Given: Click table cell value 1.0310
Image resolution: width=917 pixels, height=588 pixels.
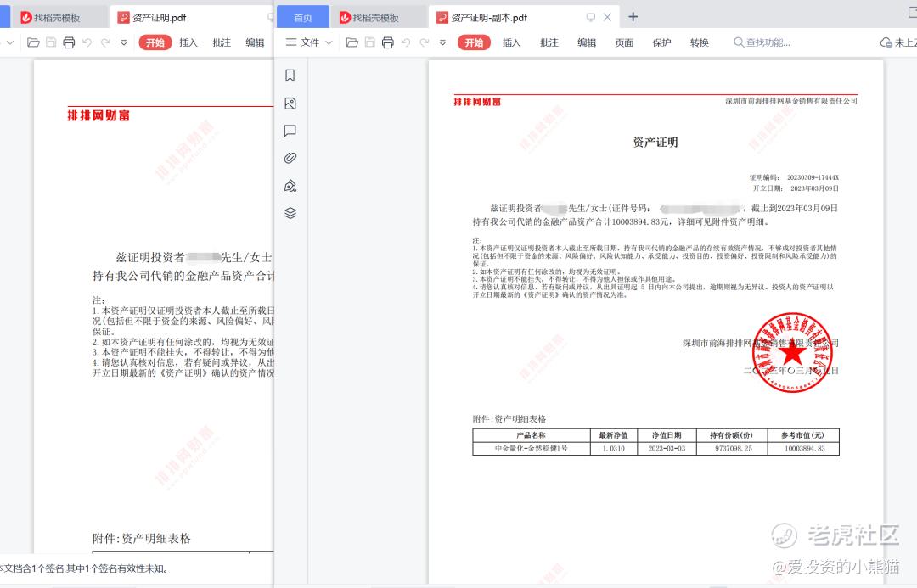Looking at the screenshot, I should point(614,448).
